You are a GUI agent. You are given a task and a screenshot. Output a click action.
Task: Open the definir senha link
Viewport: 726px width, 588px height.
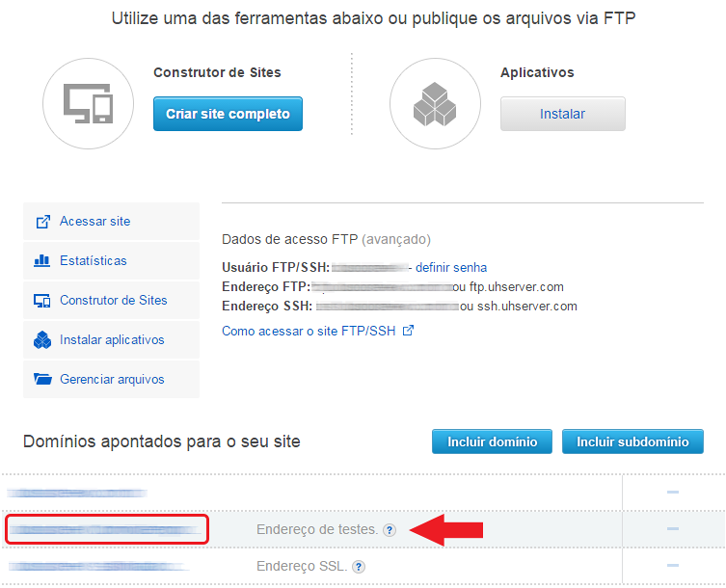451,268
